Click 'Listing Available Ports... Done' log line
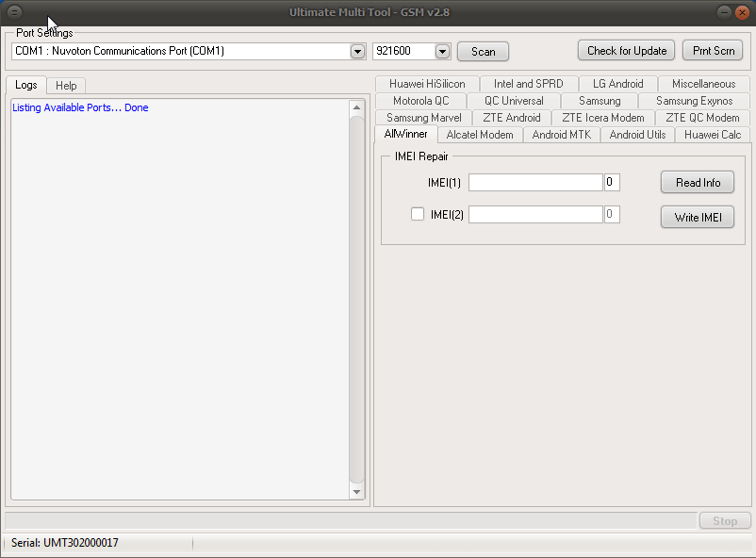Screen dimensions: 756x558 coord(80,107)
